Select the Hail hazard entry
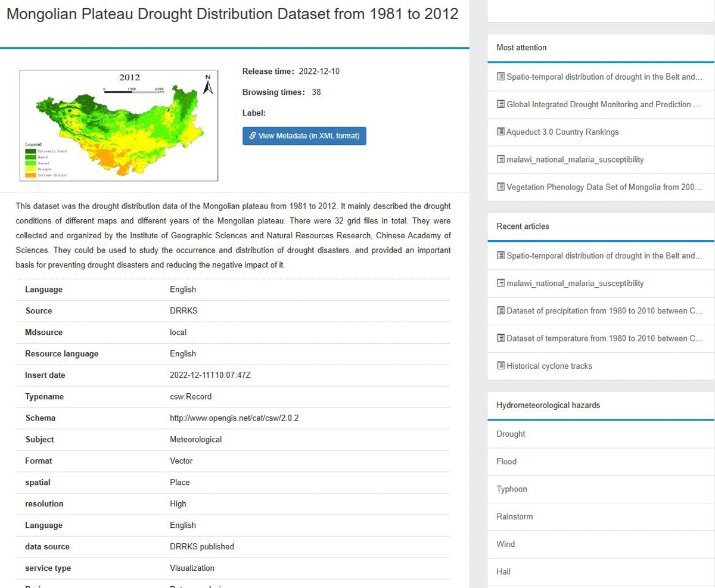Screen dimensions: 715x588 pyautogui.click(x=503, y=572)
